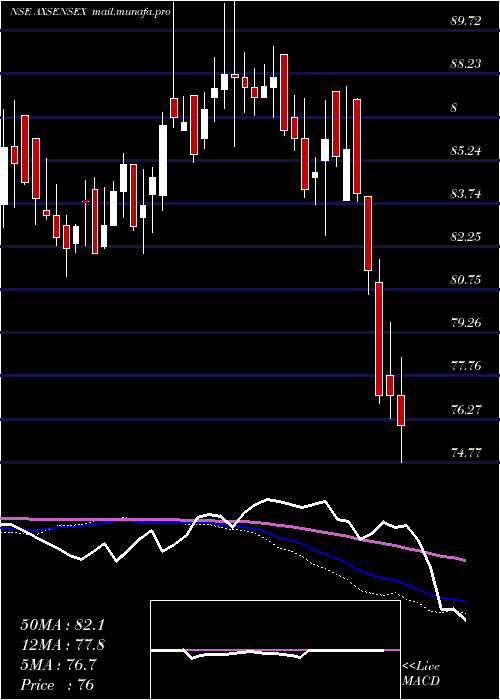Select the 82.25 price axis label
Viewport: 500px width, 700px height.
click(466, 237)
